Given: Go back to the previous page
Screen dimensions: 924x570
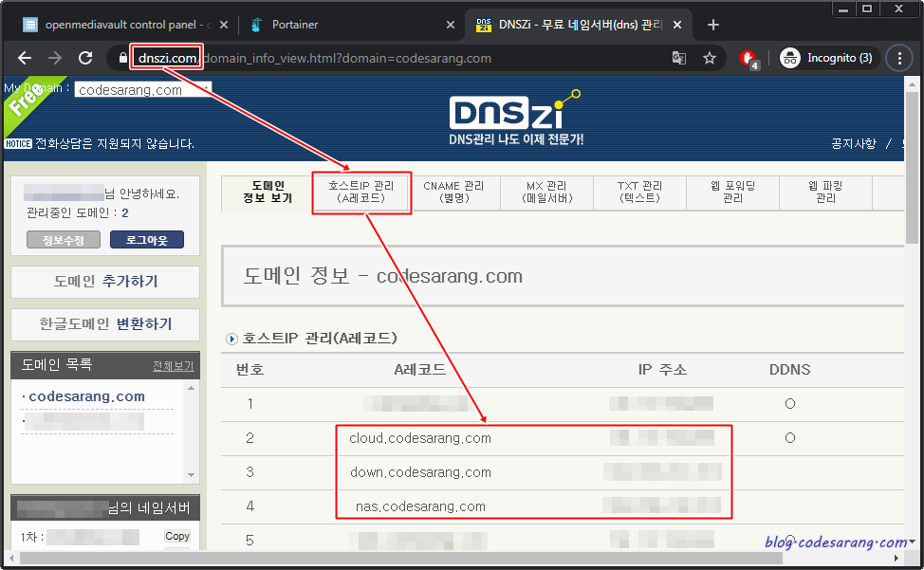Looking at the screenshot, I should [x=25, y=58].
